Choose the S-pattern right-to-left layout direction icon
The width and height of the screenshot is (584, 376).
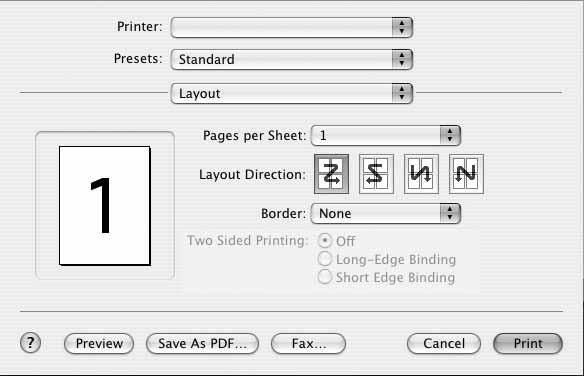tap(376, 174)
